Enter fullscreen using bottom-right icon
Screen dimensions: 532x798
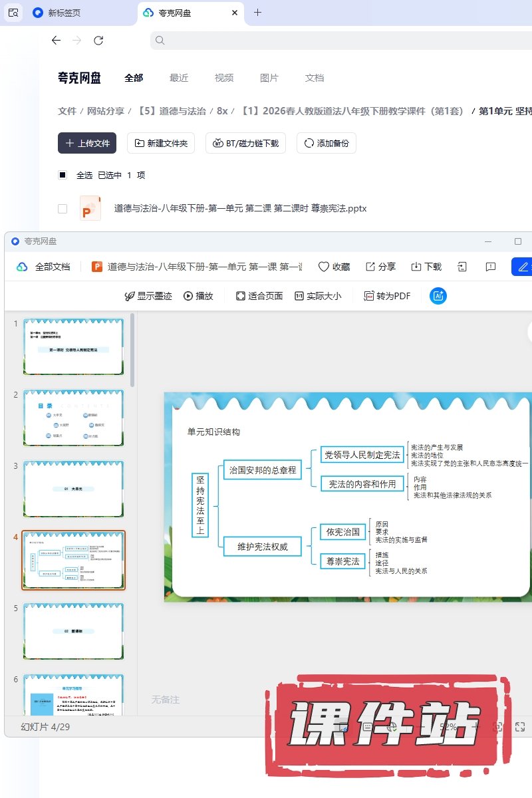tap(521, 727)
